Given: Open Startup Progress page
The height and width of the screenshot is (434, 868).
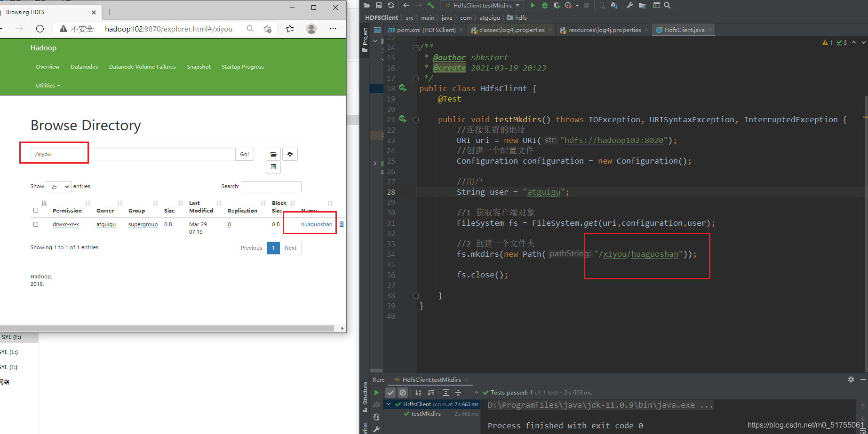Looking at the screenshot, I should coord(243,67).
